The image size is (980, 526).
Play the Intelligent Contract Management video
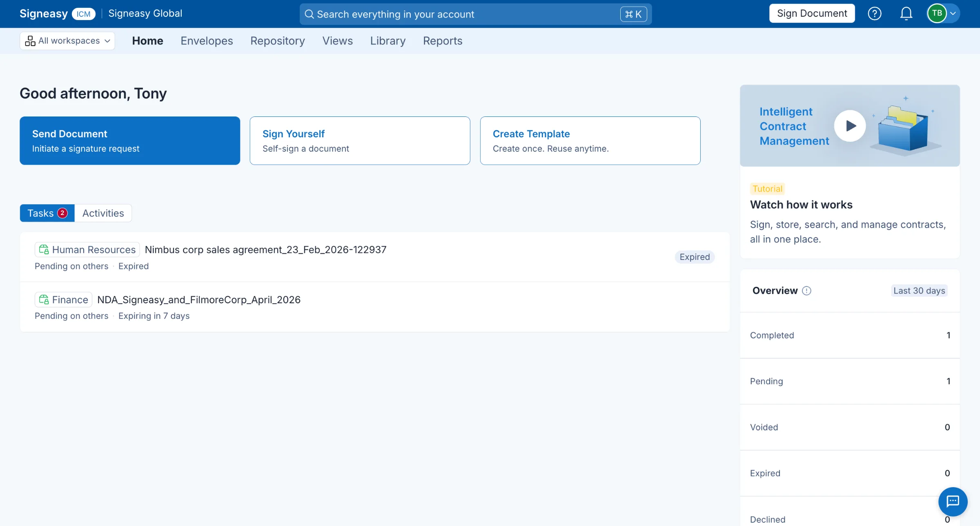(x=850, y=125)
